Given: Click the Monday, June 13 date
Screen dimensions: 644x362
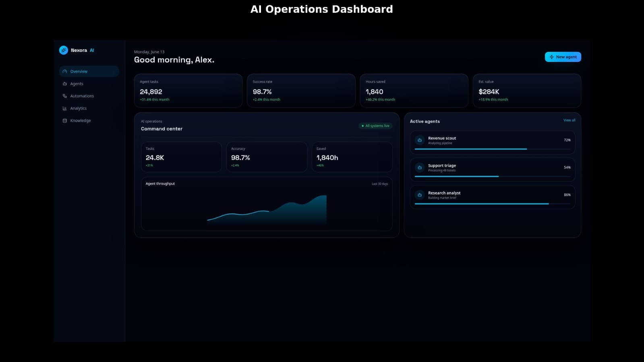Looking at the screenshot, I should click(x=149, y=52).
